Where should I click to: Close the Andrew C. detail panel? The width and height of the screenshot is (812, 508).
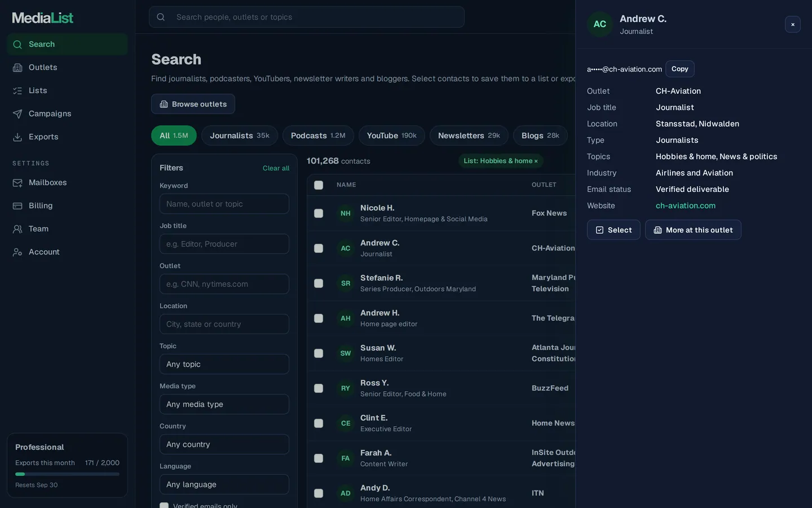click(x=792, y=24)
